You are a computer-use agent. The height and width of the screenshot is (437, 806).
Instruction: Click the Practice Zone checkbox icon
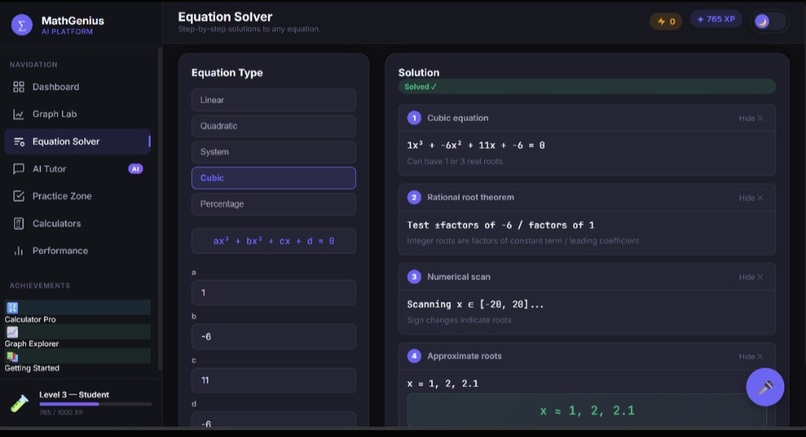point(19,196)
